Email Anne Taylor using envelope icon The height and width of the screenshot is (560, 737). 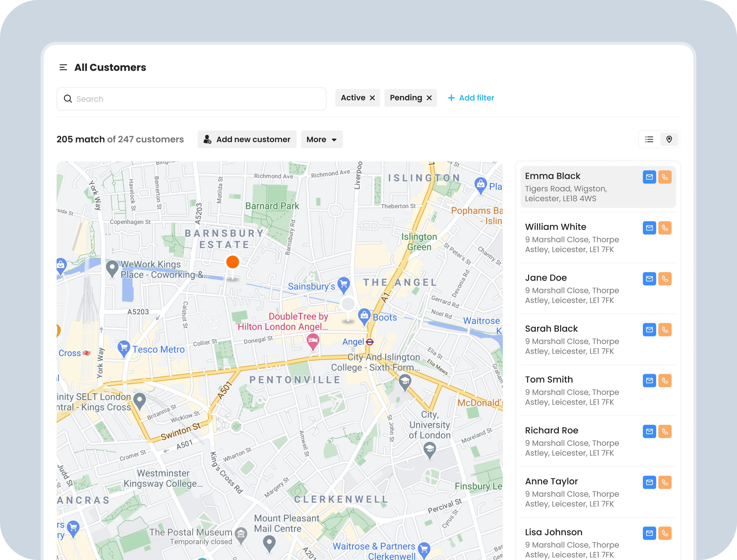tap(649, 482)
